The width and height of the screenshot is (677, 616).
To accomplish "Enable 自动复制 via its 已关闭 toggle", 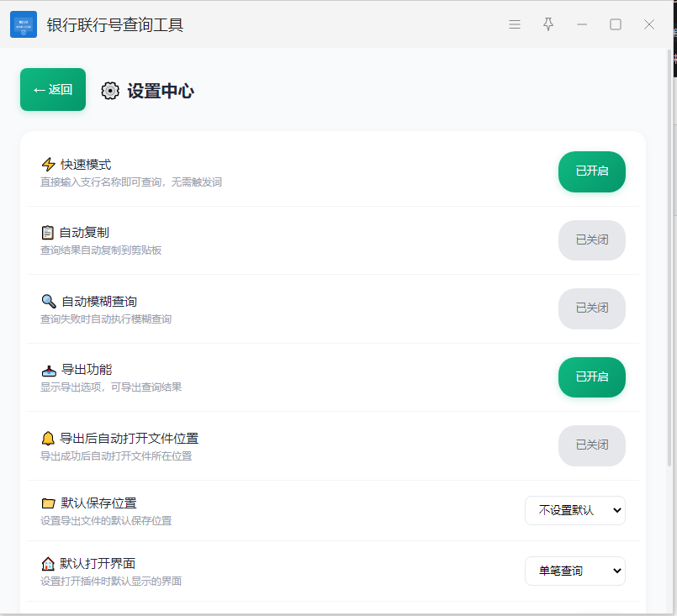I will [591, 240].
